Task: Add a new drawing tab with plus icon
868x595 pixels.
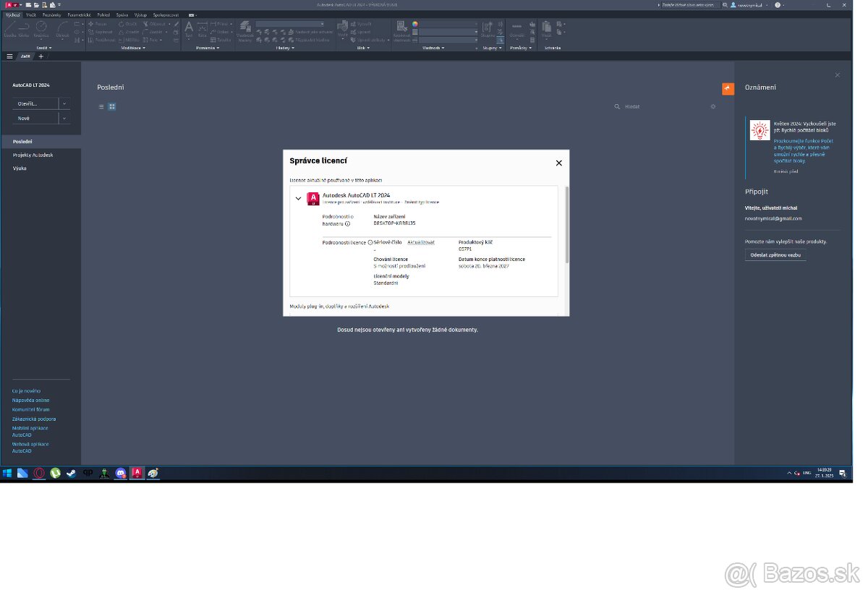Action: [41, 56]
